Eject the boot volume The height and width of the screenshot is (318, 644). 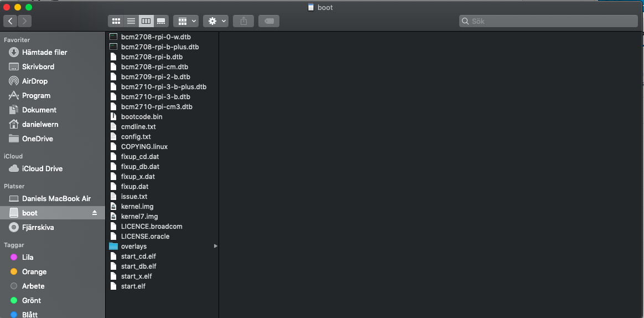click(x=95, y=213)
